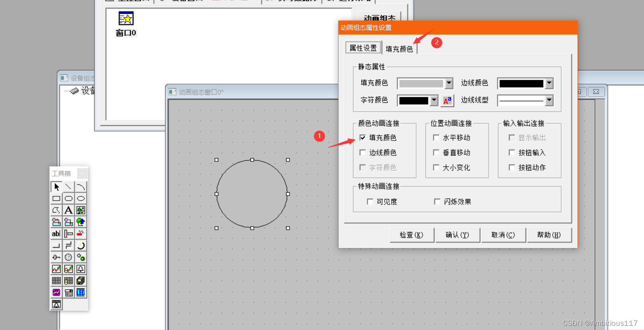Enable the 边线颜色 animation checkbox

click(363, 152)
